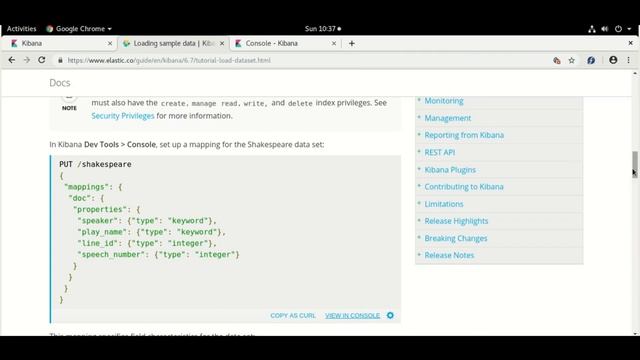
Task: Open the Security Privileges link
Action: (123, 116)
